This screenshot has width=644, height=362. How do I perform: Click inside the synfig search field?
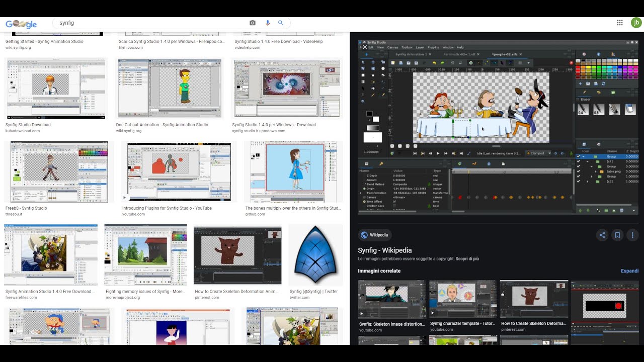tap(151, 23)
